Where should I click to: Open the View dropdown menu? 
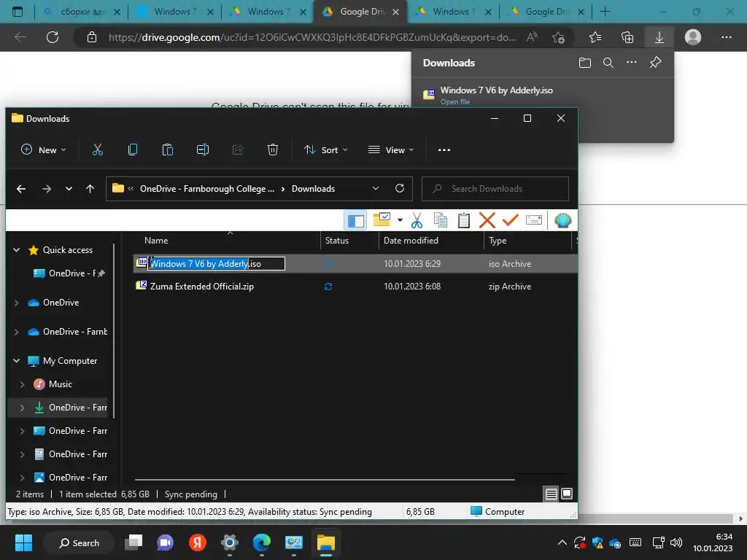[391, 150]
